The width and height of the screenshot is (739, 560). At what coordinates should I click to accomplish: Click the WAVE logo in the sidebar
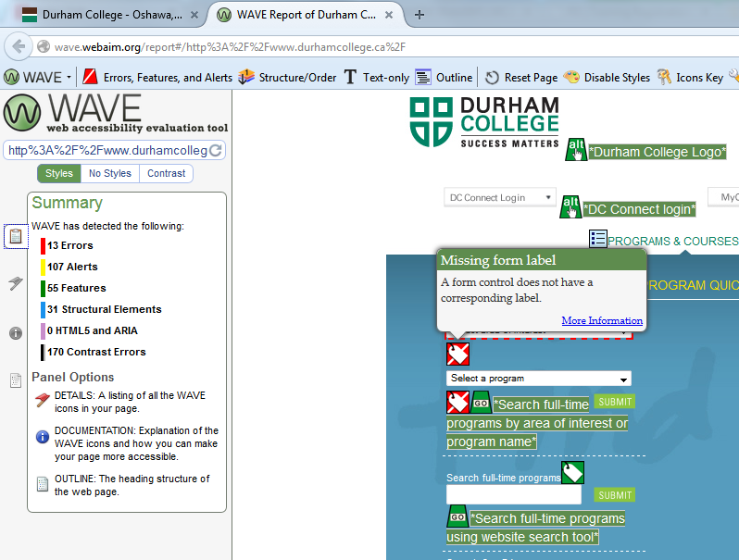point(116,113)
